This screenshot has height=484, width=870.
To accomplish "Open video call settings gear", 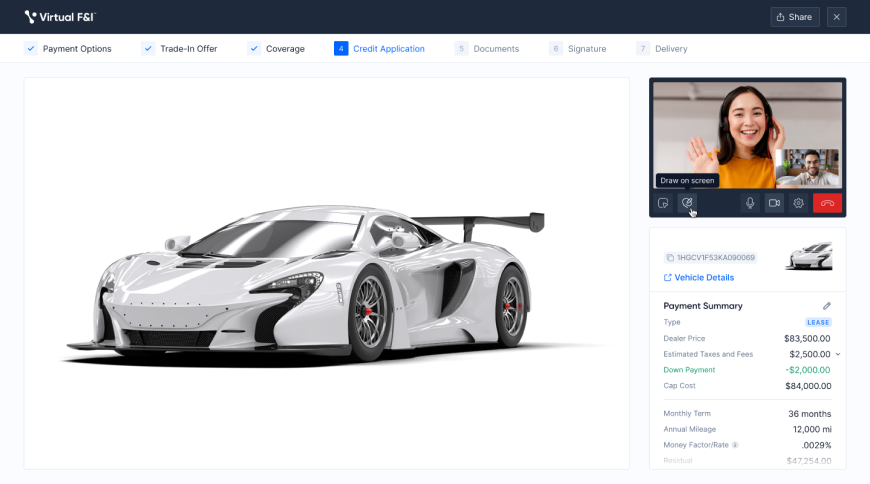I will pyautogui.click(x=798, y=203).
